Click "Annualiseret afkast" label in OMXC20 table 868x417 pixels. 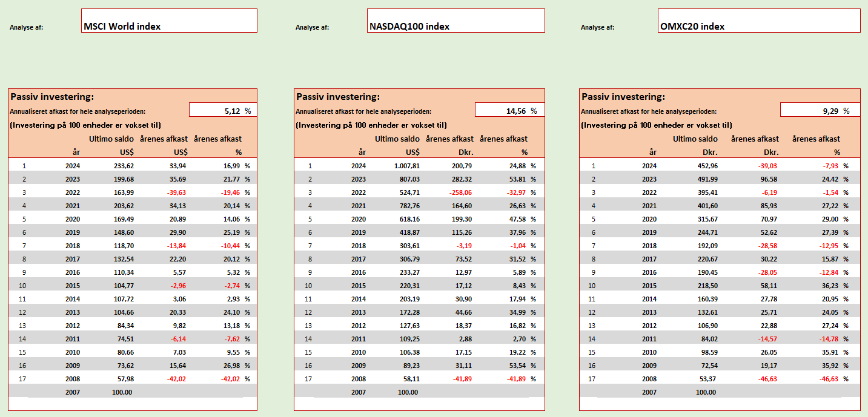(x=649, y=111)
